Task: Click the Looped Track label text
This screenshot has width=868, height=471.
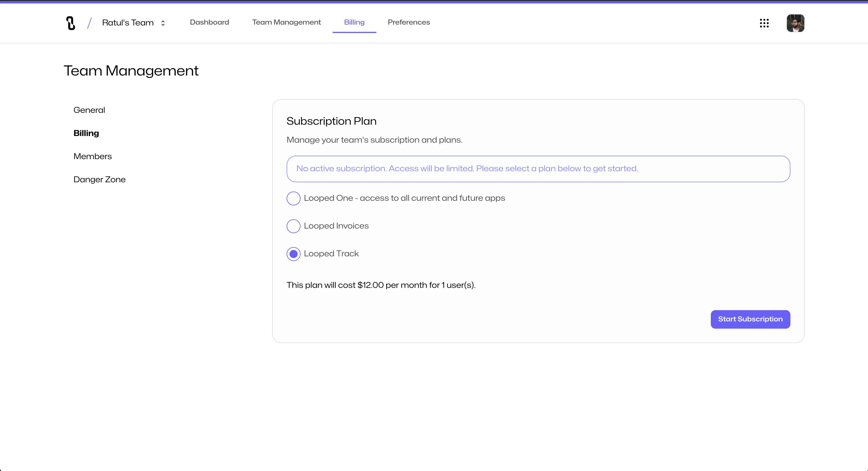Action: coord(331,253)
